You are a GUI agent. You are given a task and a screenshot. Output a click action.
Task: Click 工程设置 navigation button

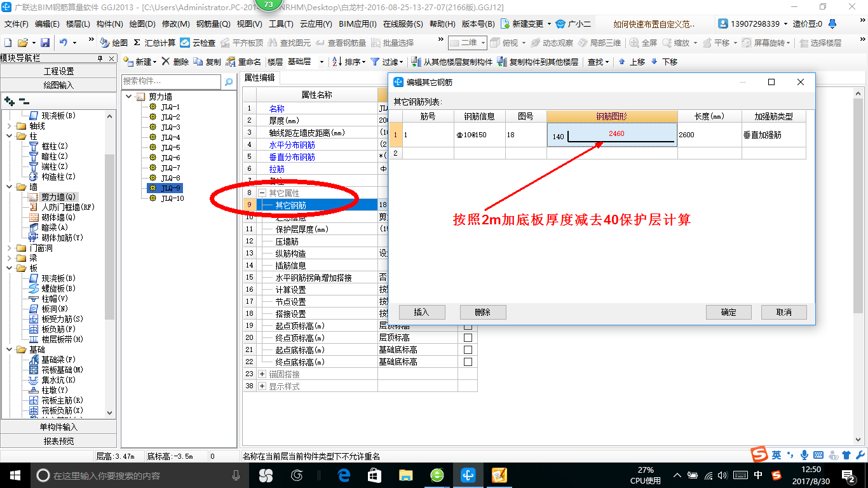click(x=58, y=71)
